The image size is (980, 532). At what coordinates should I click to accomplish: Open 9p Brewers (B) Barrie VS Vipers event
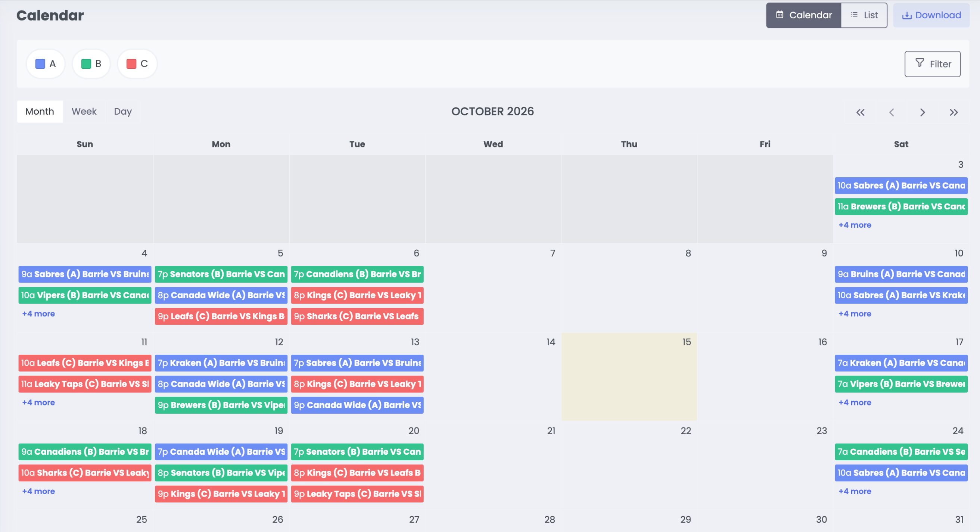point(221,405)
